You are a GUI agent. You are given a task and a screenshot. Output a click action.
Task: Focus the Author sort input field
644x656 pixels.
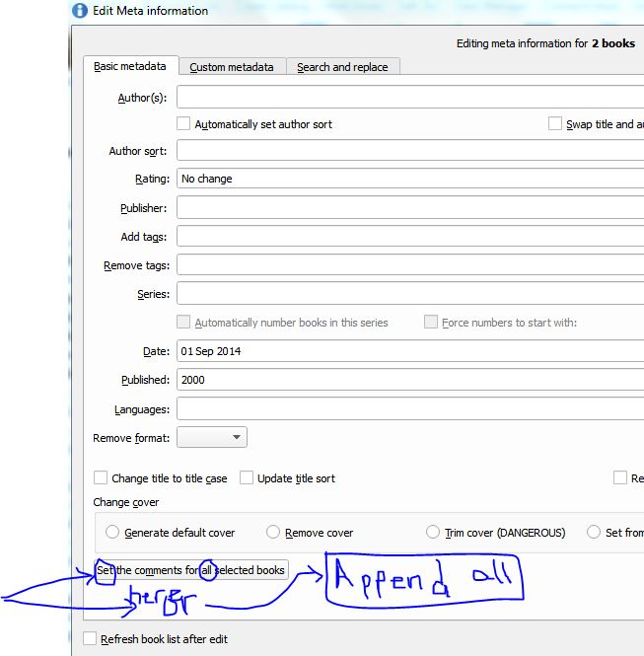pos(410,150)
